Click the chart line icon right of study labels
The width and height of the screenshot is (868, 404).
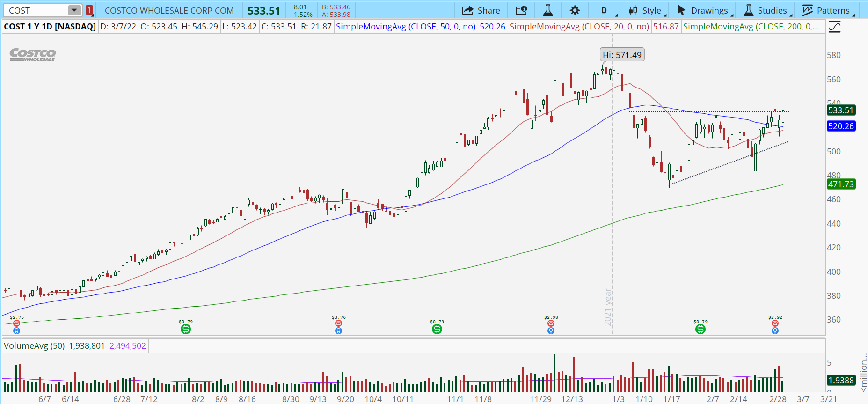coord(834,27)
